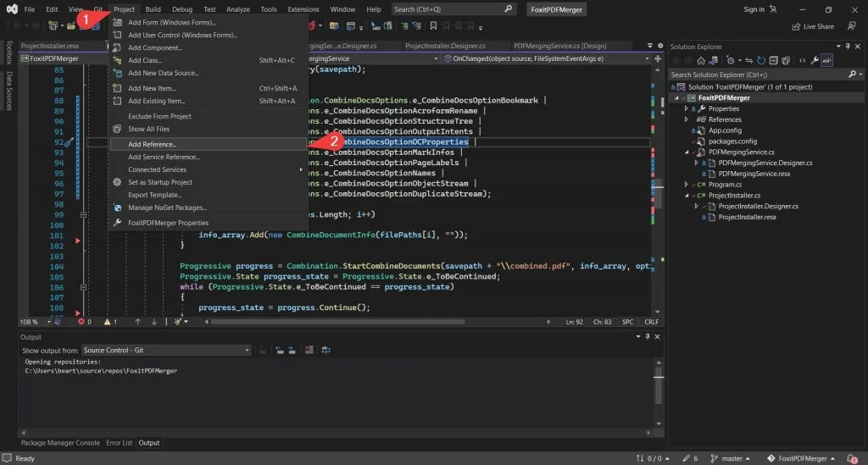
Task: Open the Build menu
Action: click(153, 9)
